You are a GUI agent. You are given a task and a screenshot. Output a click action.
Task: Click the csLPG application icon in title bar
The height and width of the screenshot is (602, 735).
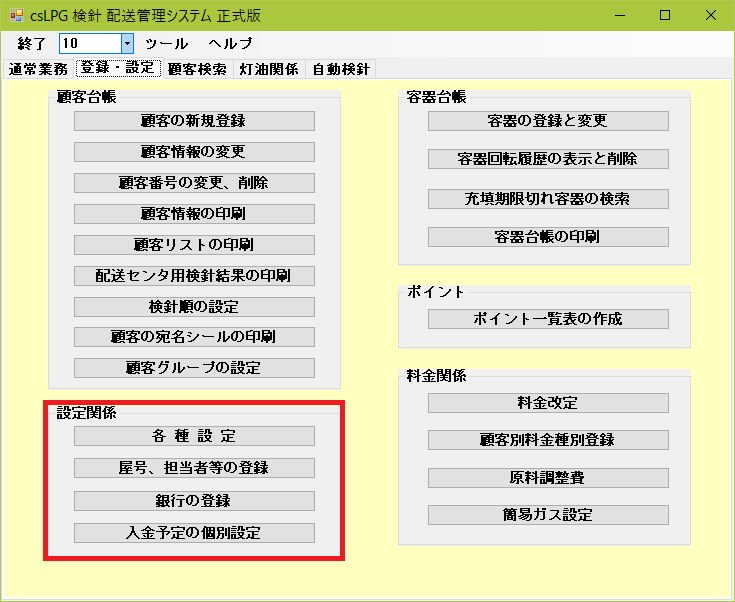tap(16, 15)
